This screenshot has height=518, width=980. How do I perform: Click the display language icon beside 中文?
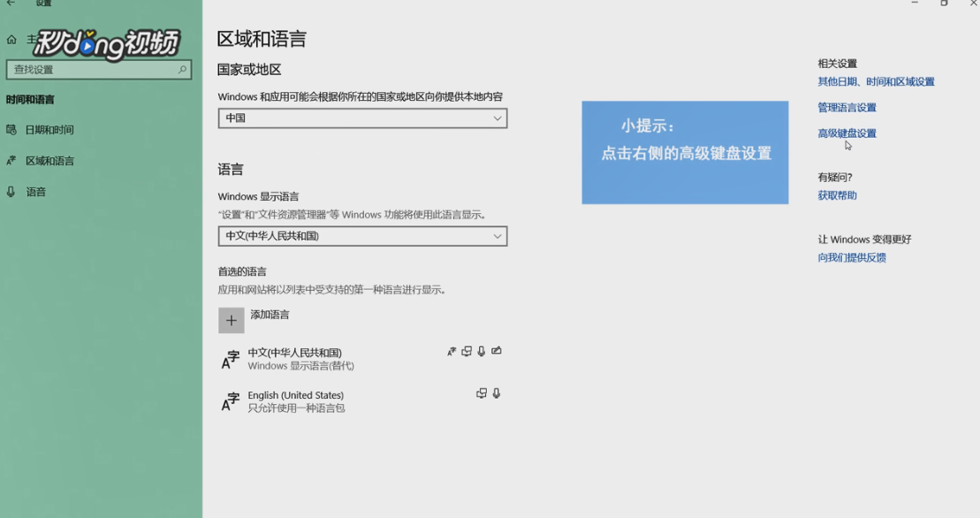(x=450, y=350)
